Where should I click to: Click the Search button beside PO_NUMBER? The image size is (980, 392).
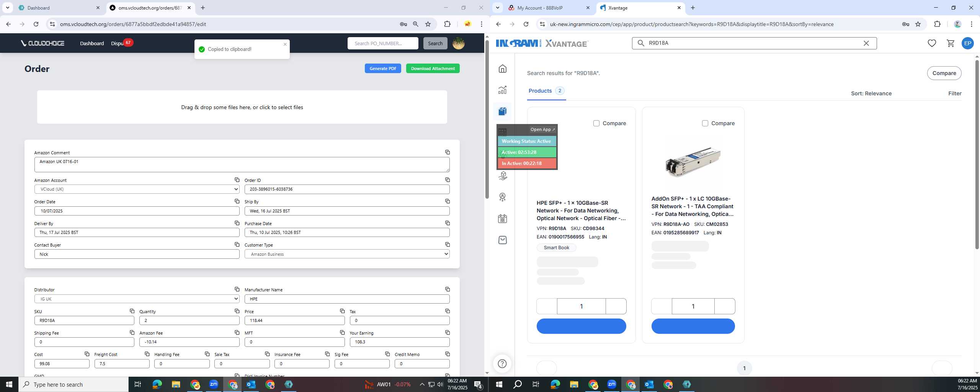[435, 43]
